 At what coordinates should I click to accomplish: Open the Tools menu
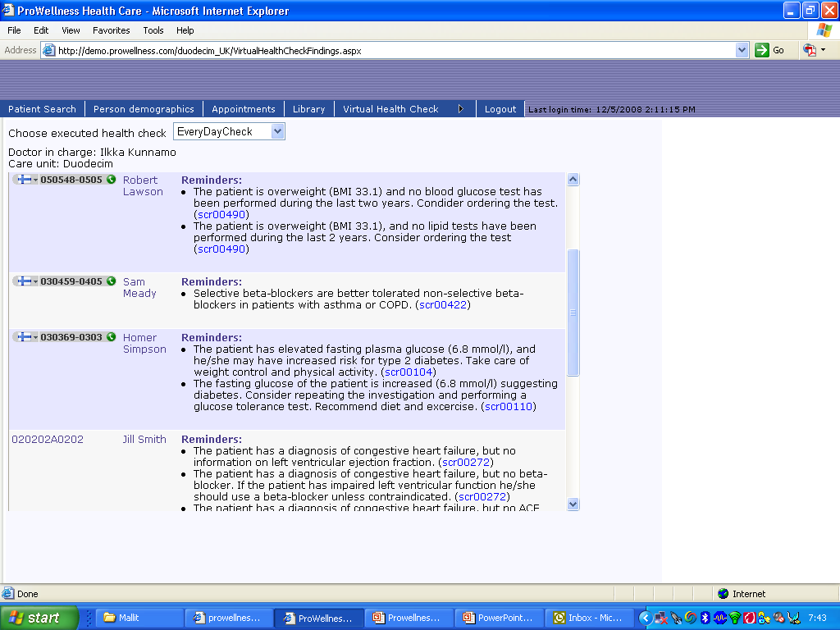pos(153,30)
